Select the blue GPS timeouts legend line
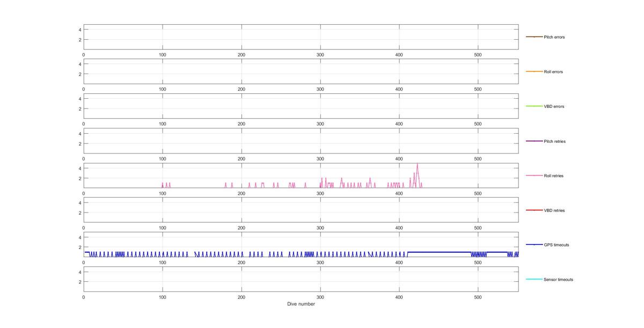The height and width of the screenshot is (328, 644). click(x=534, y=245)
